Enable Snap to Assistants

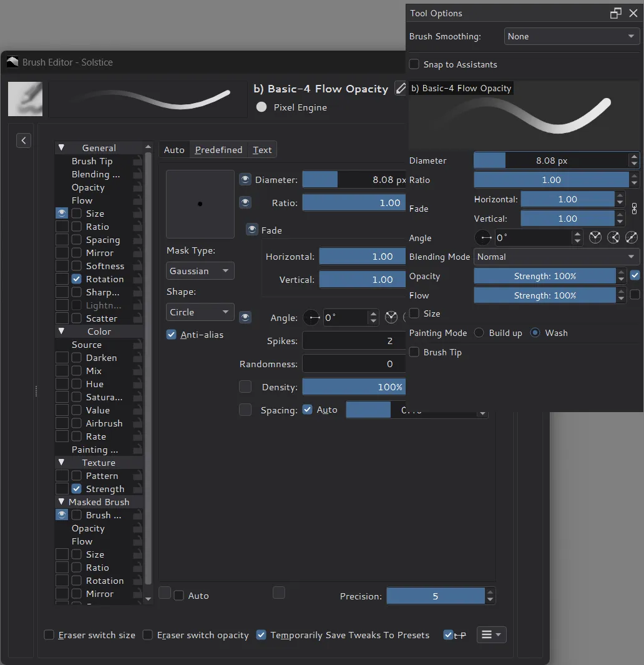coord(414,64)
